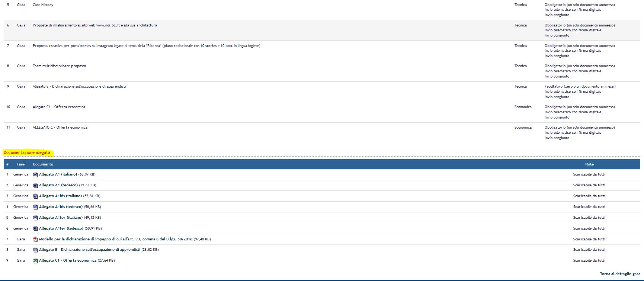Open the Allegato A1bis (italiano) link
The width and height of the screenshot is (644, 281).
click(x=60, y=196)
